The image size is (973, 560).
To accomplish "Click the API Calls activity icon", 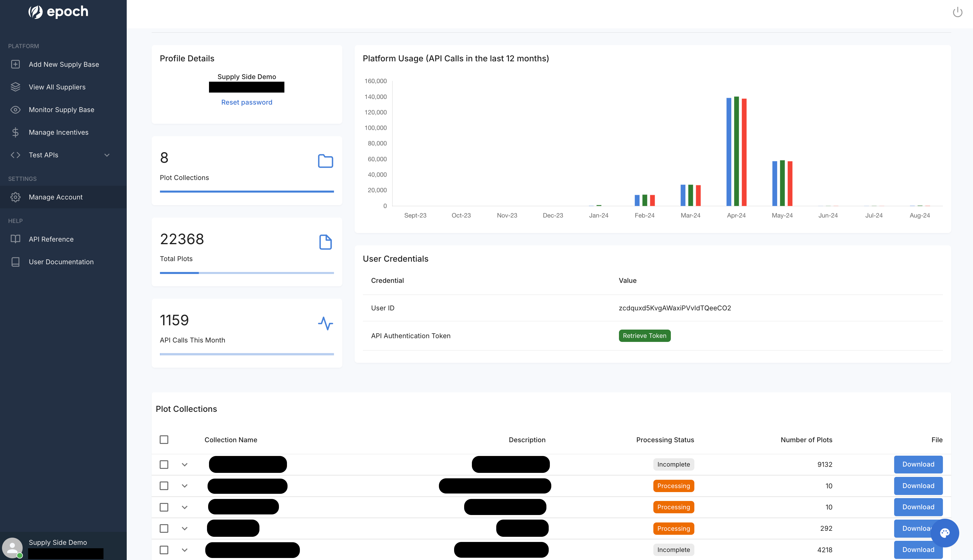I will point(325,324).
